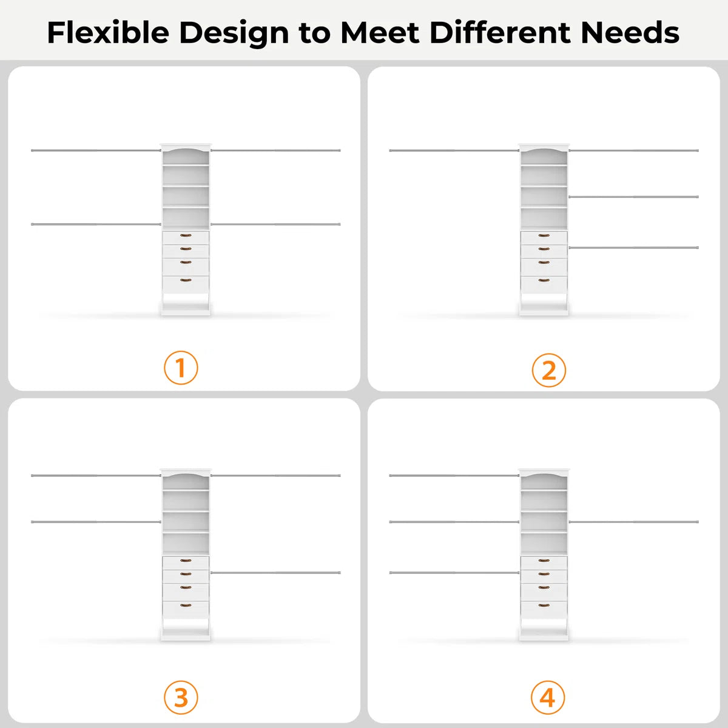The width and height of the screenshot is (728, 728).
Task: Click the arched top shelf in configuration 4
Action: (x=544, y=474)
